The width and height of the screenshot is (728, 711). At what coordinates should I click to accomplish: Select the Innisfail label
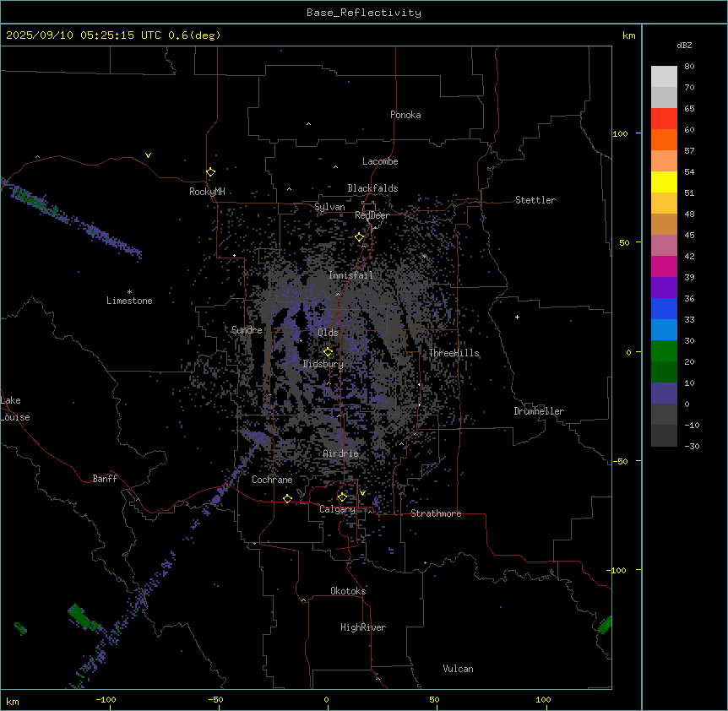click(350, 275)
